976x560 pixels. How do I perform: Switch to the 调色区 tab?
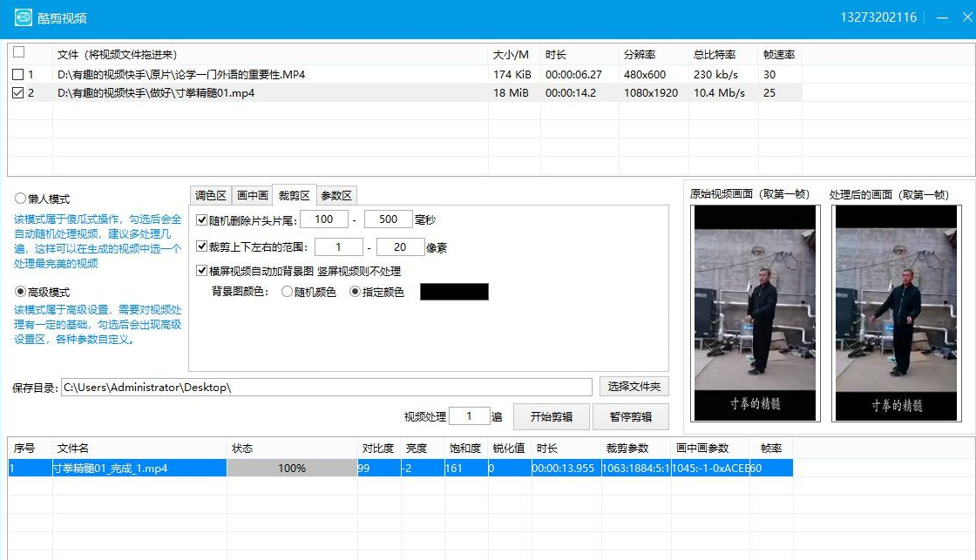(x=210, y=194)
